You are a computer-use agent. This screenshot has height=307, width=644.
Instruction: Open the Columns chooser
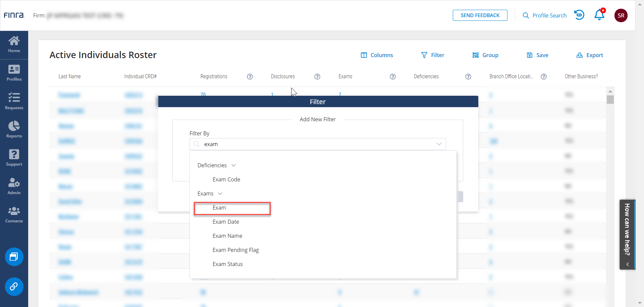coord(377,55)
